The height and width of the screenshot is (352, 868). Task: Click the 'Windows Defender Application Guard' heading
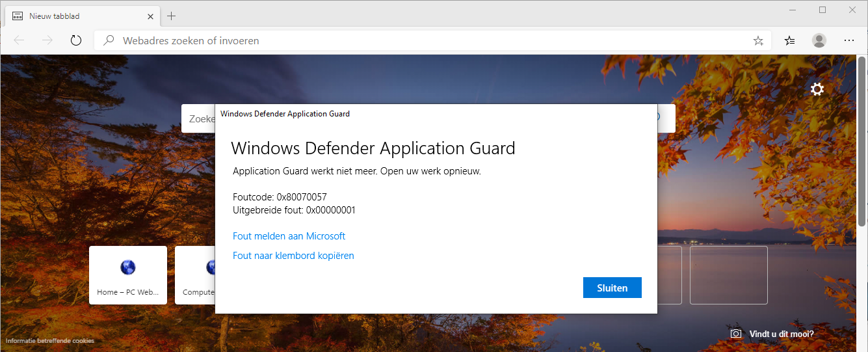pos(373,148)
